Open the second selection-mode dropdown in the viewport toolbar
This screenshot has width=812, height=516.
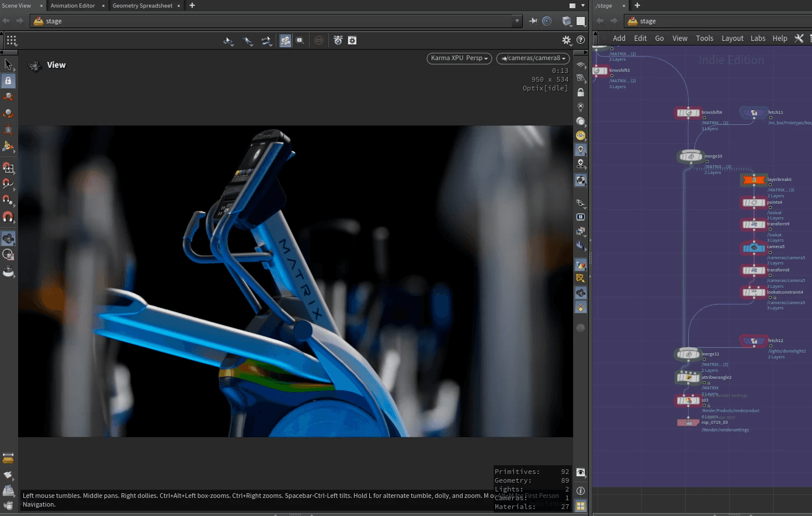(x=248, y=41)
